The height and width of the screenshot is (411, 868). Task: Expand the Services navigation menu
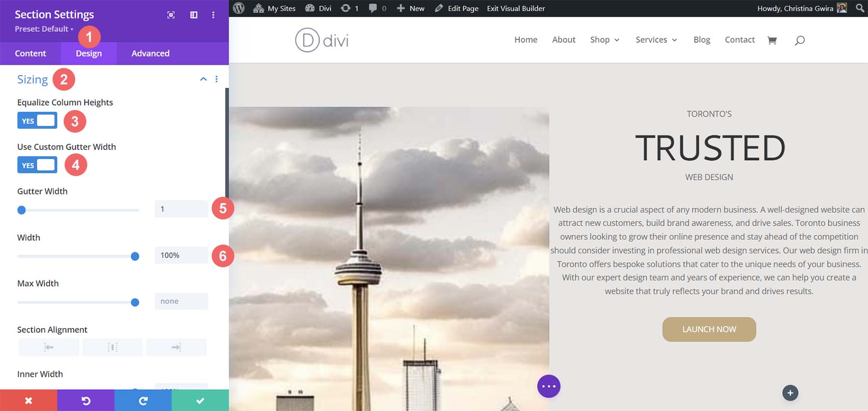tap(656, 40)
